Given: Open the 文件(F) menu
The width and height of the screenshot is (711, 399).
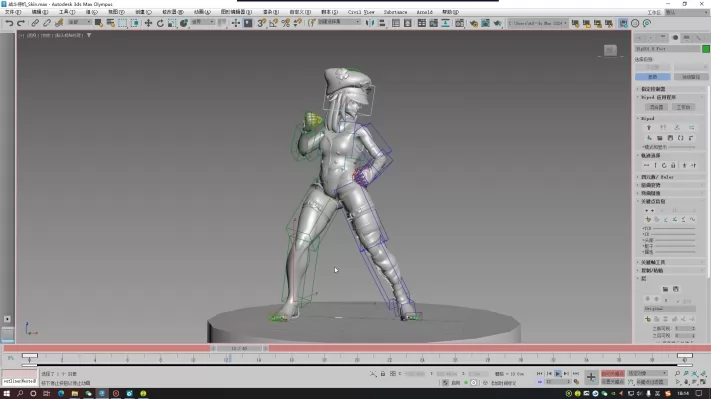Looking at the screenshot, I should (x=13, y=12).
